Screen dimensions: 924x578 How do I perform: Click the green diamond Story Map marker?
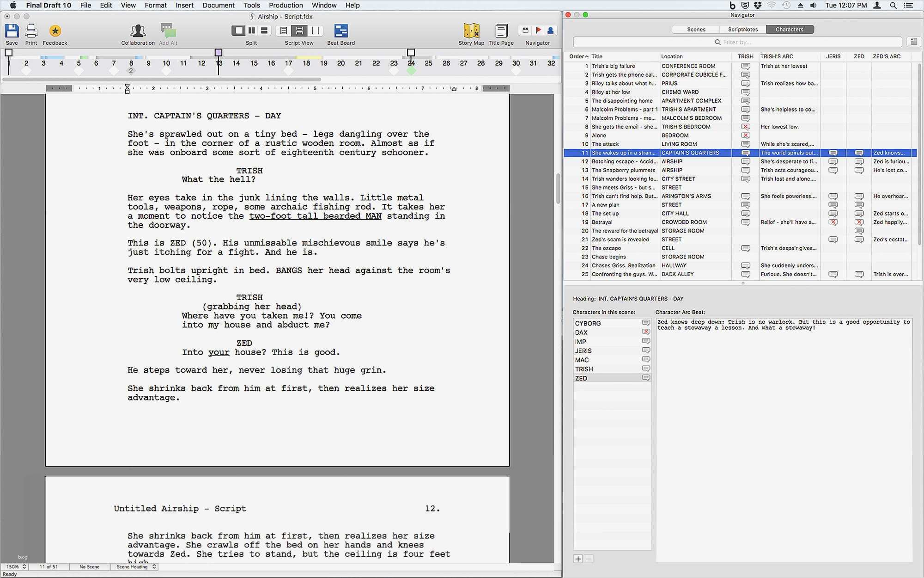tap(411, 71)
